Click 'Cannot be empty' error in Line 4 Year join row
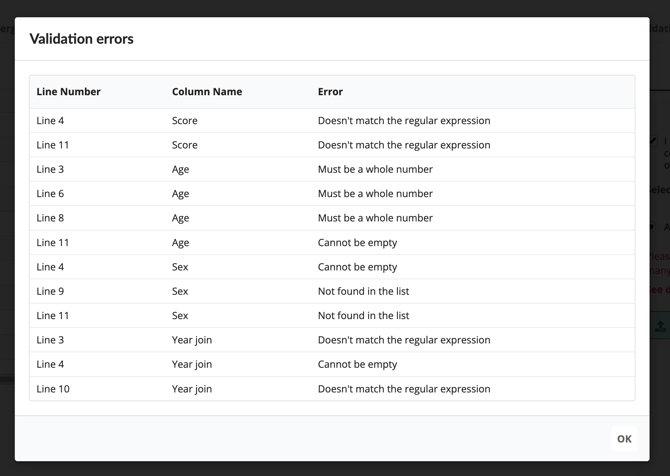 point(357,365)
